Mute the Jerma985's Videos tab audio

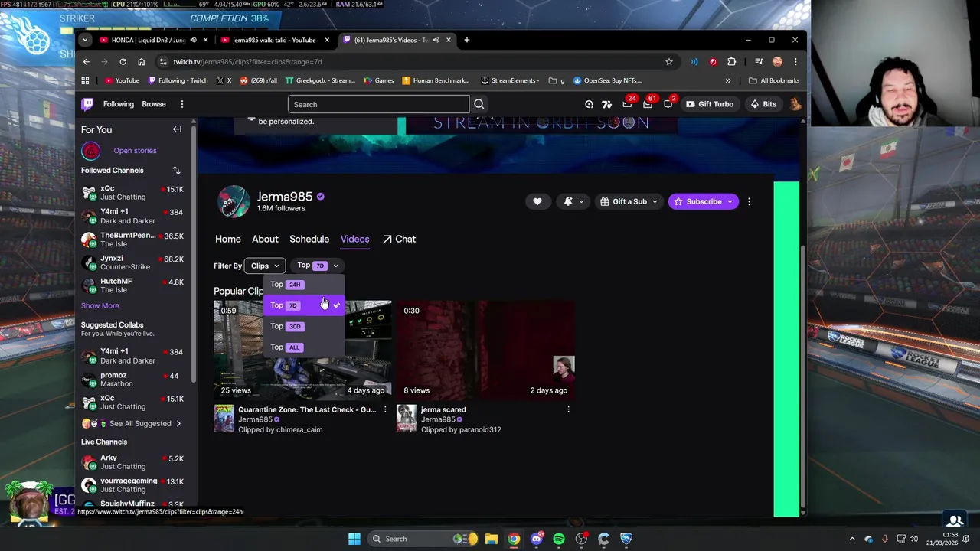point(436,40)
